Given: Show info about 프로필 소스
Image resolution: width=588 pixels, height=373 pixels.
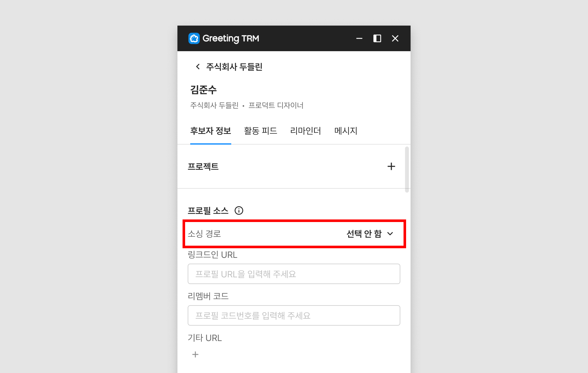Looking at the screenshot, I should point(239,210).
